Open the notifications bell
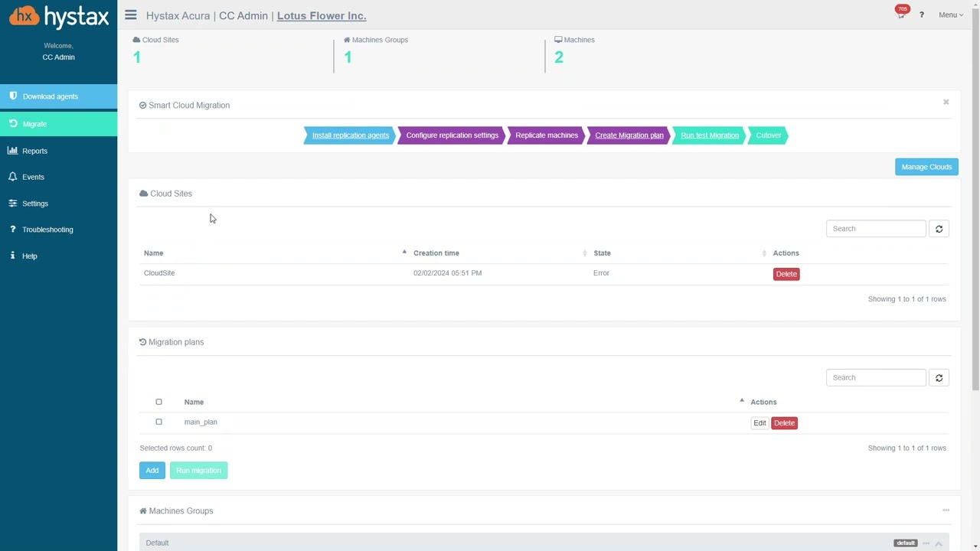This screenshot has width=980, height=551. pos(901,15)
